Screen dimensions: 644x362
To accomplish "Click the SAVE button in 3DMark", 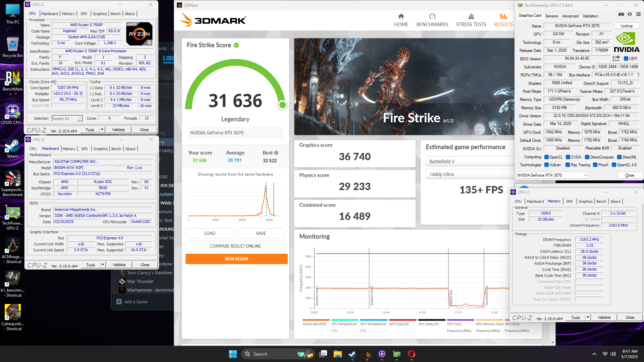I will coord(261,233).
